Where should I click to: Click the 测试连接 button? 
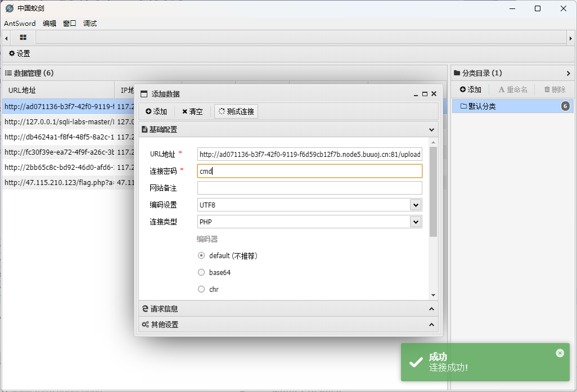point(236,111)
